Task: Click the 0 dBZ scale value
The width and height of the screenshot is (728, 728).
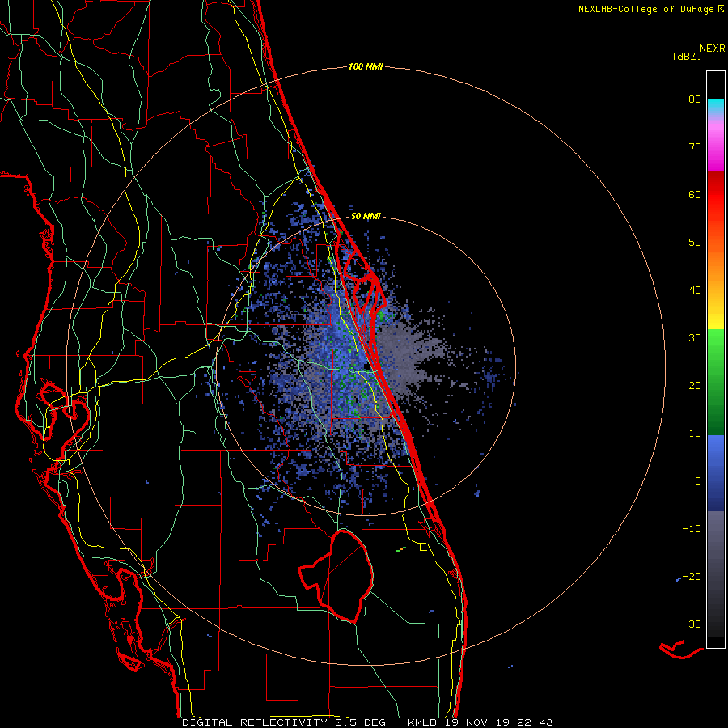Action: [x=698, y=481]
